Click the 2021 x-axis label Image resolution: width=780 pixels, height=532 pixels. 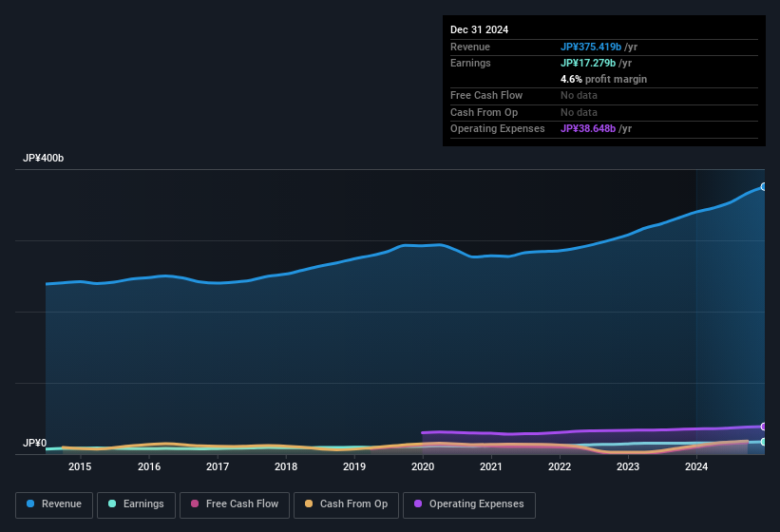(x=491, y=466)
